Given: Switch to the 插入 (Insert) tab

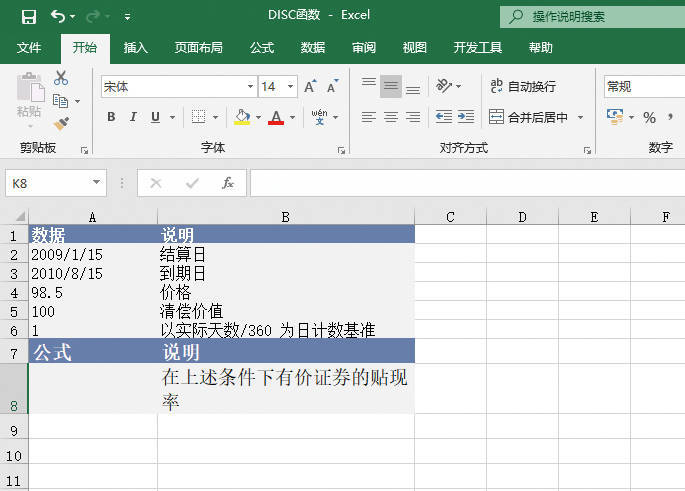Looking at the screenshot, I should [x=136, y=47].
